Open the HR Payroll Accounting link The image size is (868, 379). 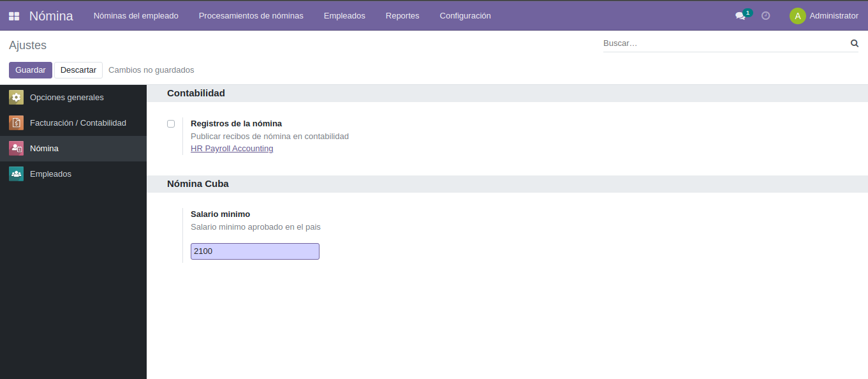click(x=232, y=148)
